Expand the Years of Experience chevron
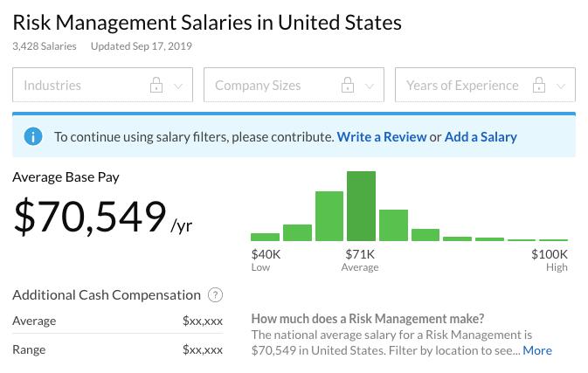The width and height of the screenshot is (588, 373). tap(561, 86)
